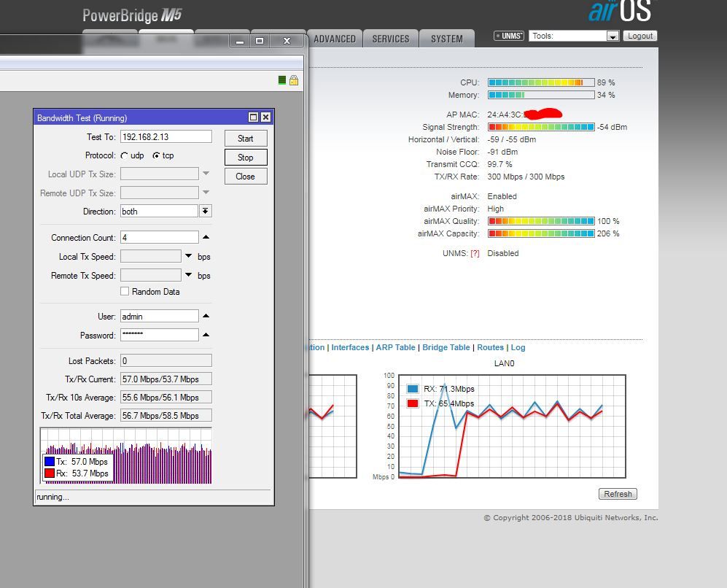Click red TX legend swatch in LAN0 graph
Viewport: 727px width, 588px height.
[x=412, y=403]
